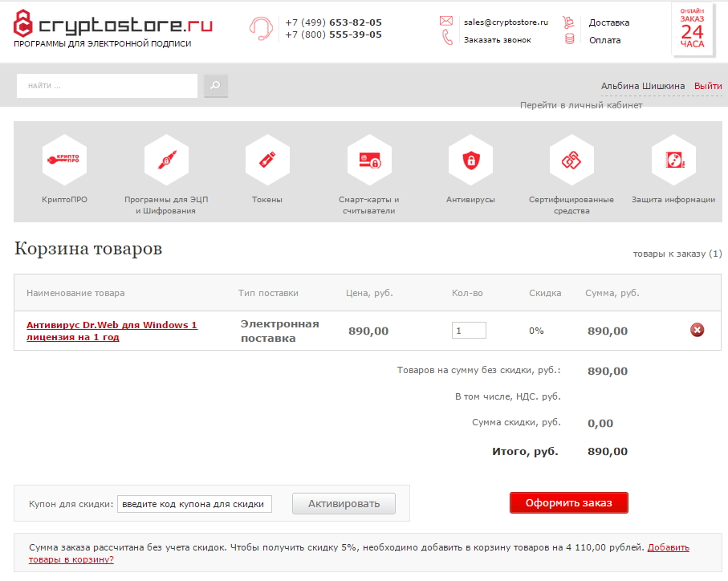Click the Сумма, руб. column header
Image resolution: width=728 pixels, height=581 pixels.
click(612, 293)
